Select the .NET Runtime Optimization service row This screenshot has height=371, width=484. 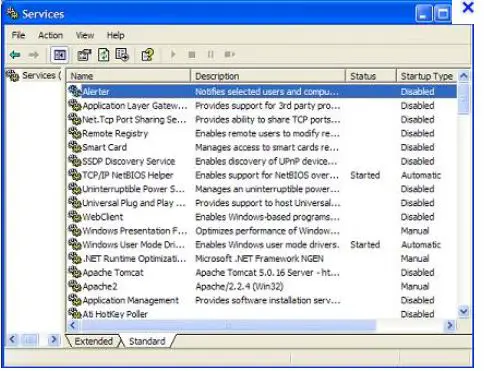pyautogui.click(x=262, y=258)
